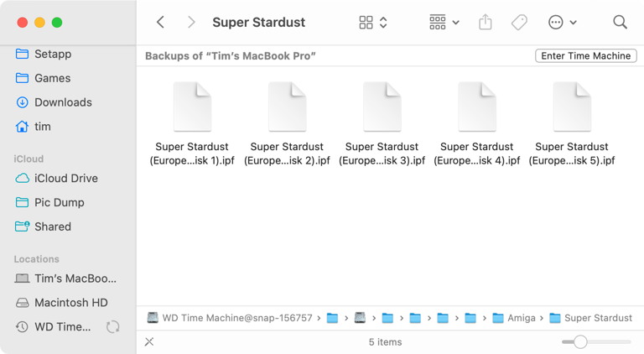Click Amiga folder in path bar
The width and height of the screenshot is (644, 354).
pos(514,318)
